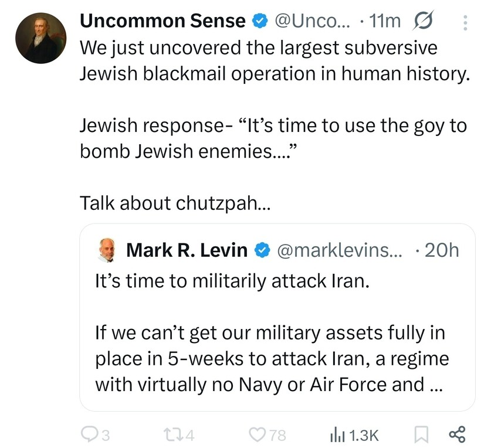This screenshot has width=491, height=448.
Task: Toggle the like heart on this post
Action: (x=258, y=435)
